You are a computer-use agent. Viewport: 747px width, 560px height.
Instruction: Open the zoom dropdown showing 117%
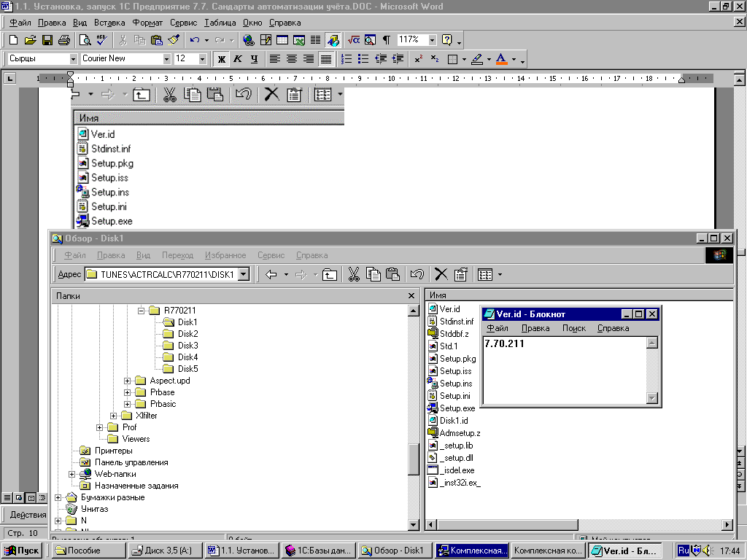pos(432,40)
